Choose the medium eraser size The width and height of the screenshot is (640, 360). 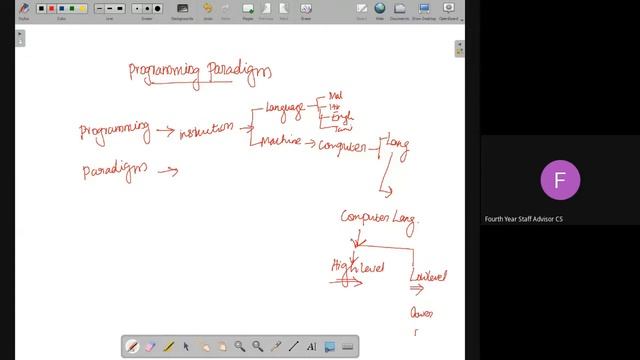tap(147, 8)
